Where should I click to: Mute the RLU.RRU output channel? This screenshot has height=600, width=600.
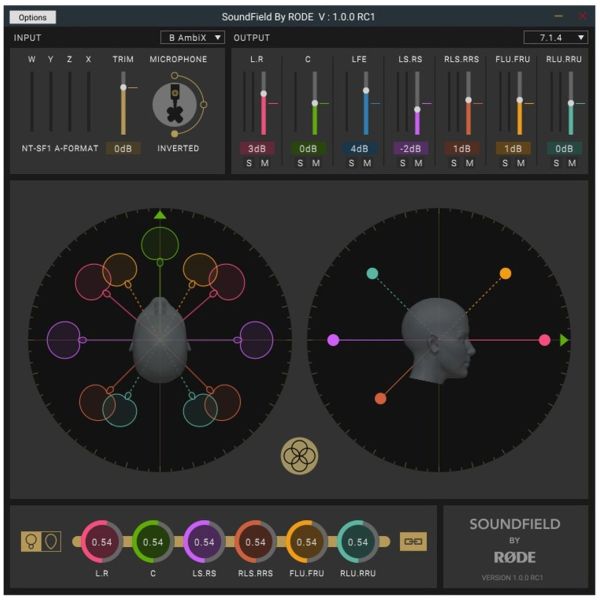click(x=570, y=164)
